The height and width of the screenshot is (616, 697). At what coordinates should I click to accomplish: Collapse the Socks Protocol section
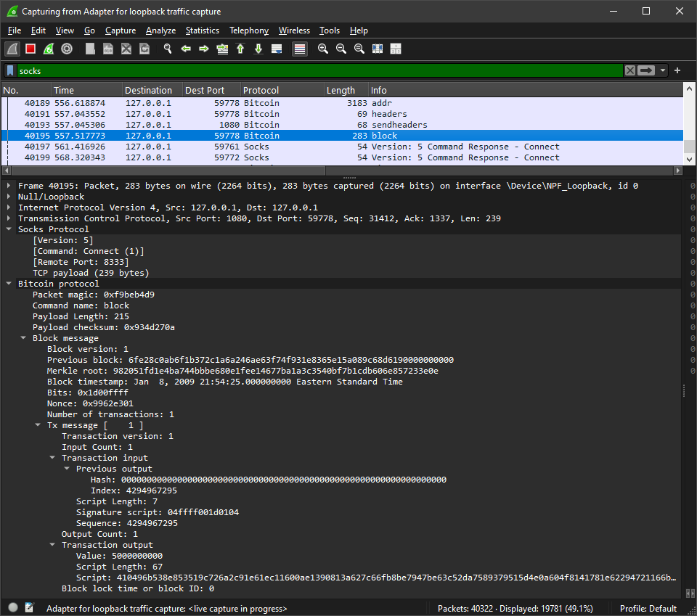(9, 229)
